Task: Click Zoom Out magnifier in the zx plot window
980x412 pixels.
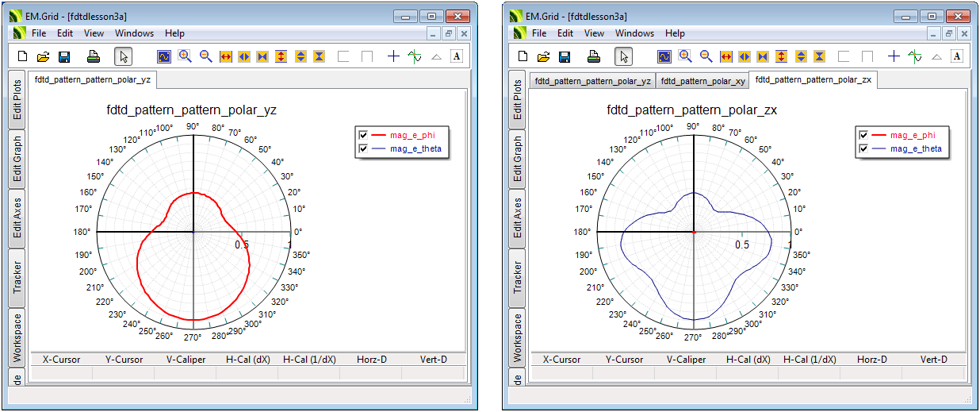Action: (x=706, y=56)
